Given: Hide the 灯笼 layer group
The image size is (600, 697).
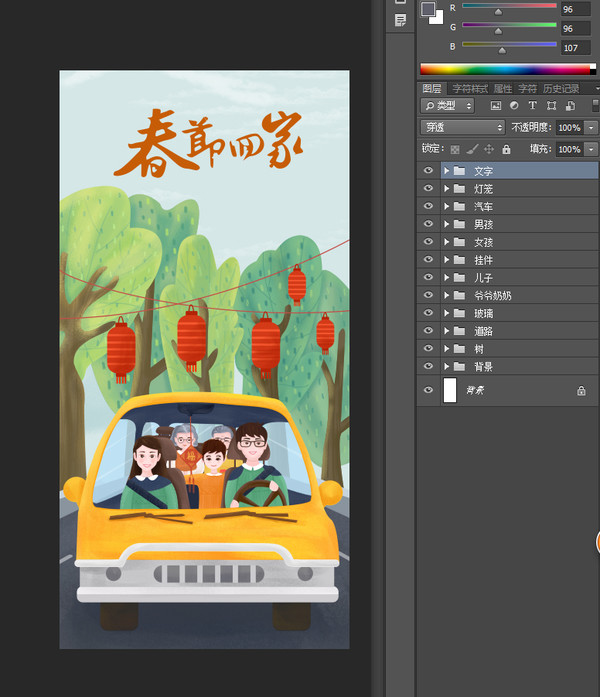Looking at the screenshot, I should (428, 188).
